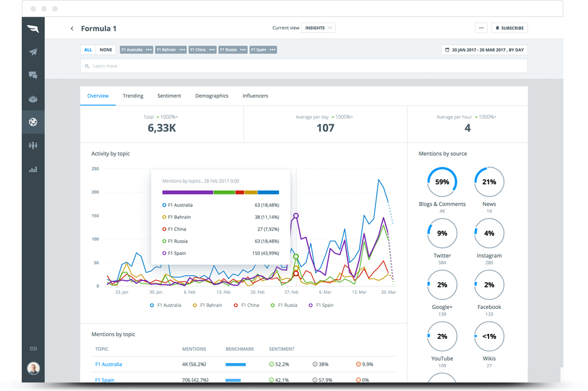588x391 pixels.
Task: Open the F1 Australia chip options menu
Action: coord(149,50)
